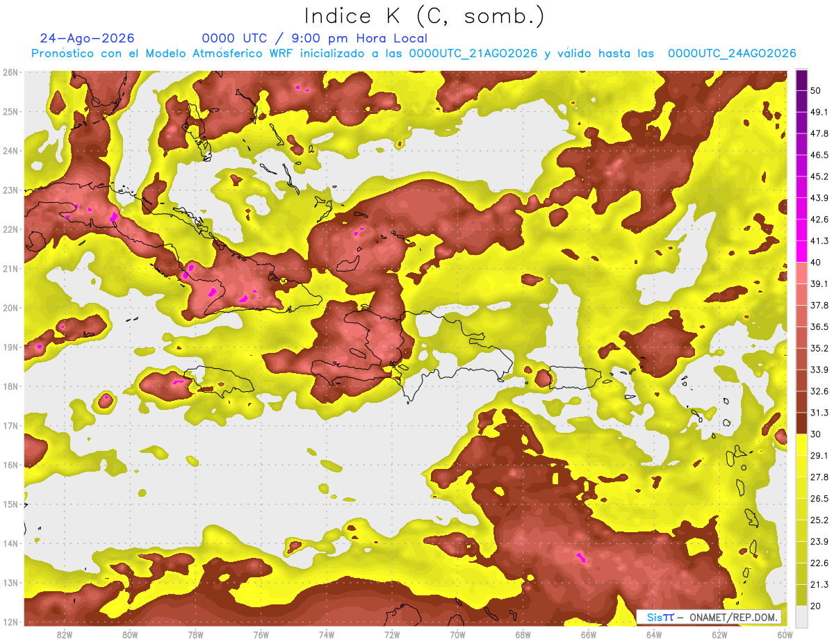
Task: Click the colorbar value "40"
Action: 817,262
